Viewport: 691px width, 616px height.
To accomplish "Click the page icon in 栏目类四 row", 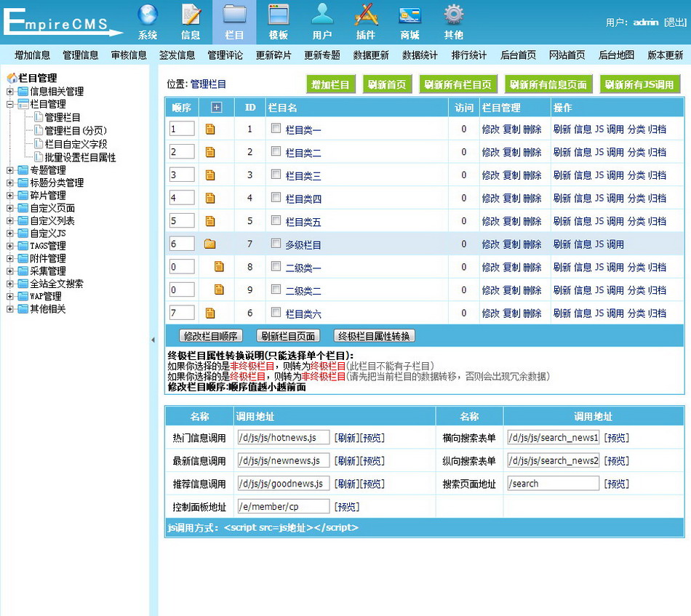I will (x=210, y=198).
